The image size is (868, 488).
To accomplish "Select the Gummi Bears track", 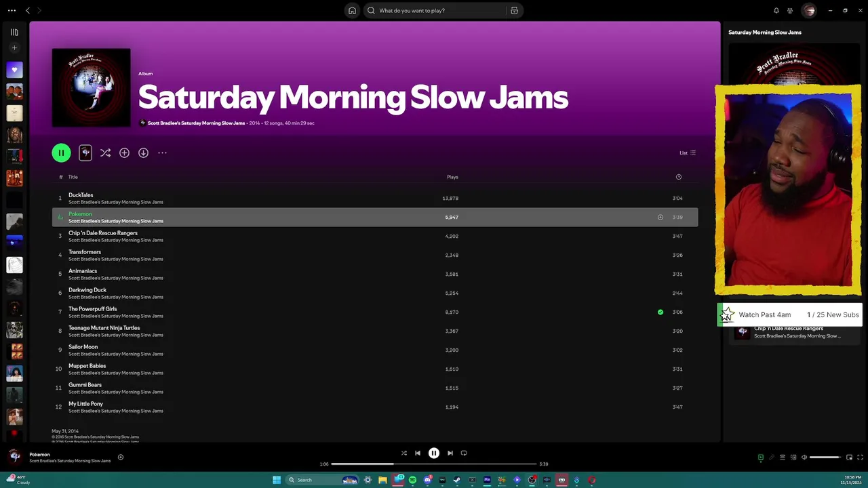I will point(374,388).
